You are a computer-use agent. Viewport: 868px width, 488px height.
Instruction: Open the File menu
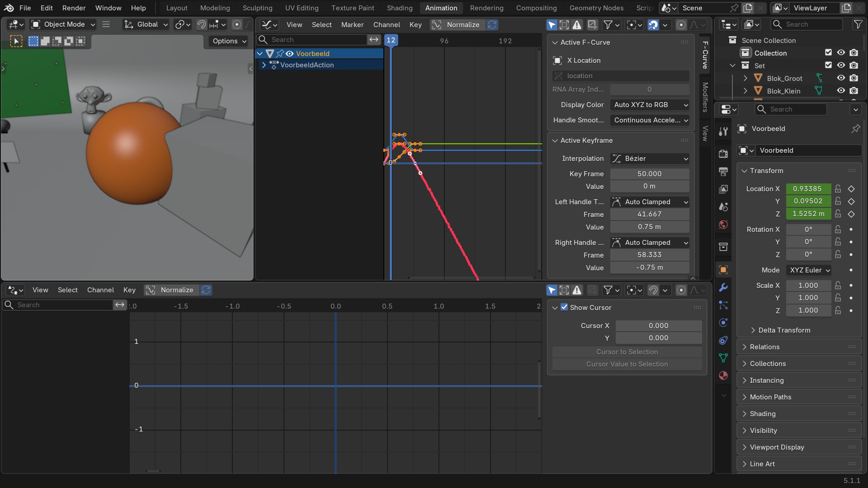click(x=25, y=8)
